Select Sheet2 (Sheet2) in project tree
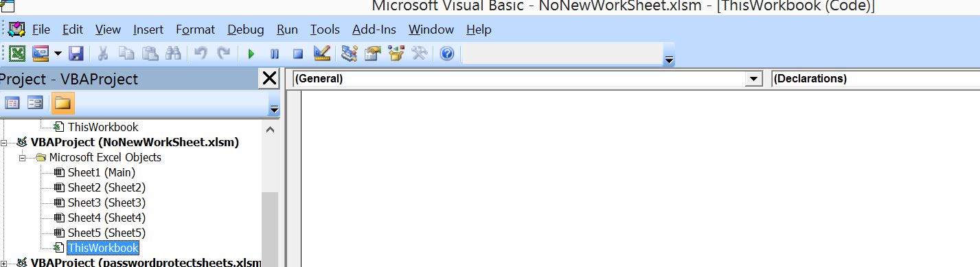This screenshot has width=980, height=267. [x=106, y=187]
